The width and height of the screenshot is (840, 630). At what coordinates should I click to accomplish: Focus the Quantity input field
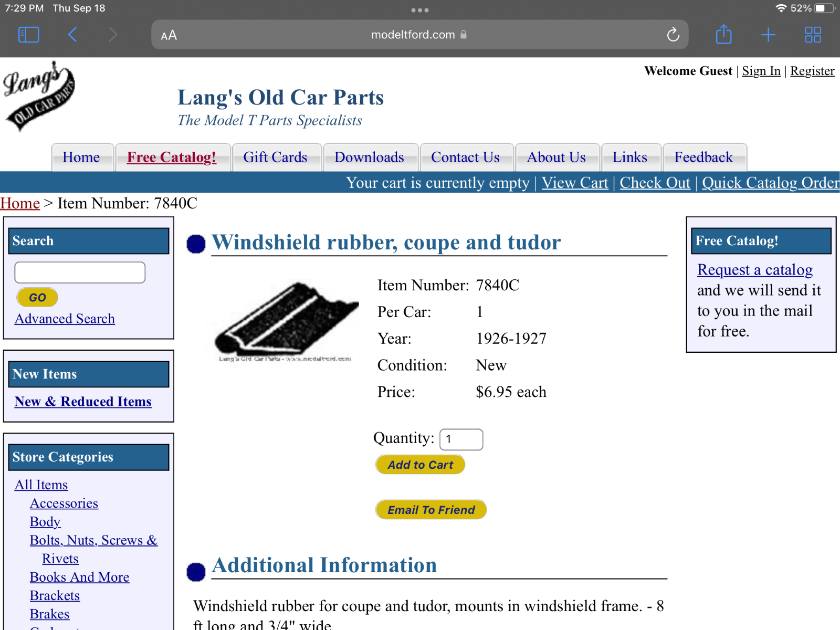click(x=461, y=439)
